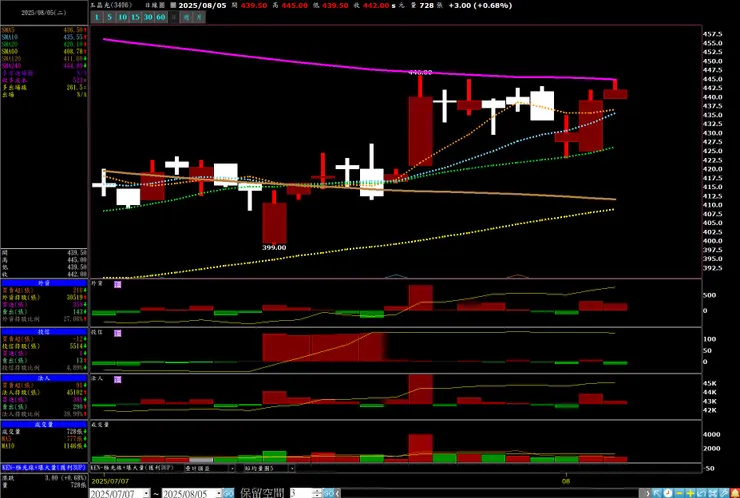Select the weekly (週) timeframe button
Image resolution: width=740 pixels, height=498 pixels.
pyautogui.click(x=186, y=17)
